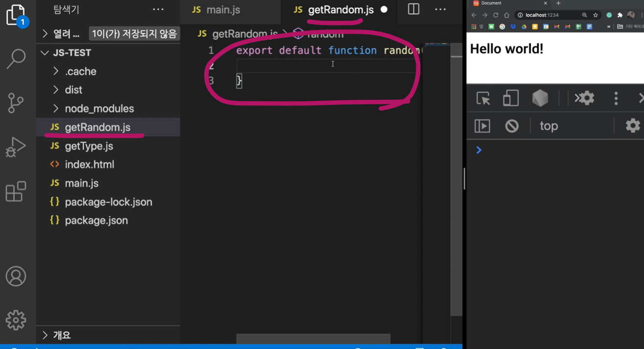Toggle the DevTools device toolbar

pyautogui.click(x=510, y=98)
